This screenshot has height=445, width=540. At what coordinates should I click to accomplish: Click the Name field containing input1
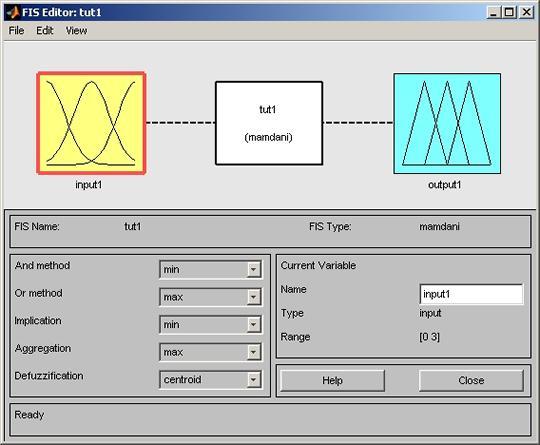471,294
